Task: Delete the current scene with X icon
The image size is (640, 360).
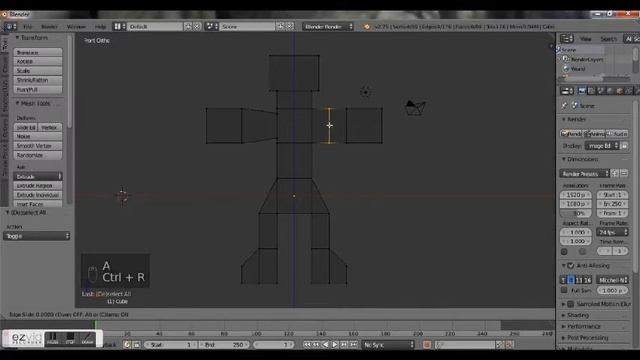Action: 289,27
